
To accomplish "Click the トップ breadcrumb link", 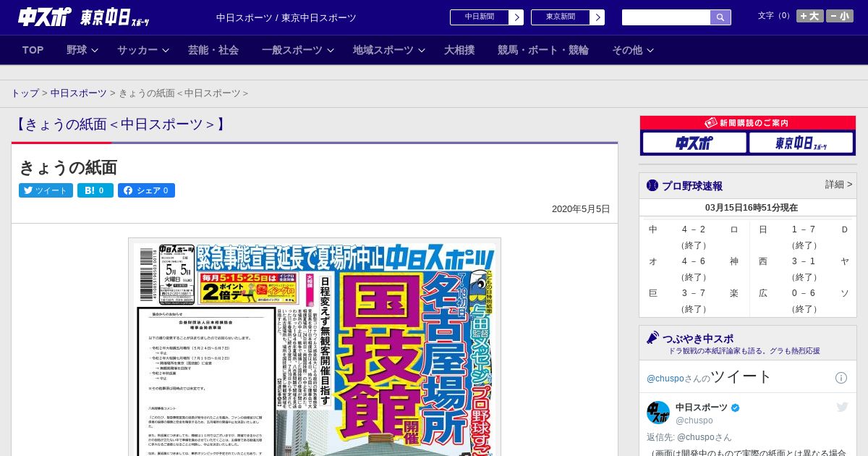I will 25,93.
